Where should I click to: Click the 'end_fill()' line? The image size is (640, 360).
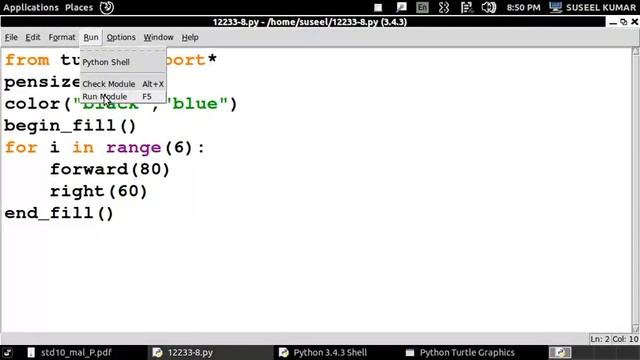coord(59,213)
